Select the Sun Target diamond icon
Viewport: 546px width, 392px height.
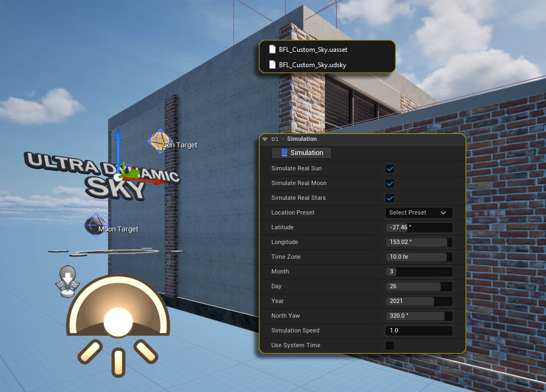[159, 141]
